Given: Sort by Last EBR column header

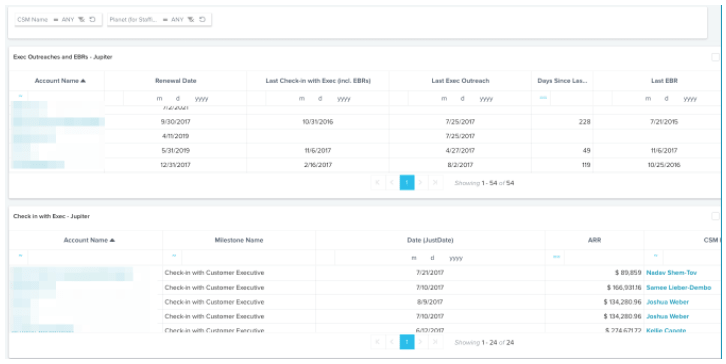Looking at the screenshot, I should coord(664,81).
